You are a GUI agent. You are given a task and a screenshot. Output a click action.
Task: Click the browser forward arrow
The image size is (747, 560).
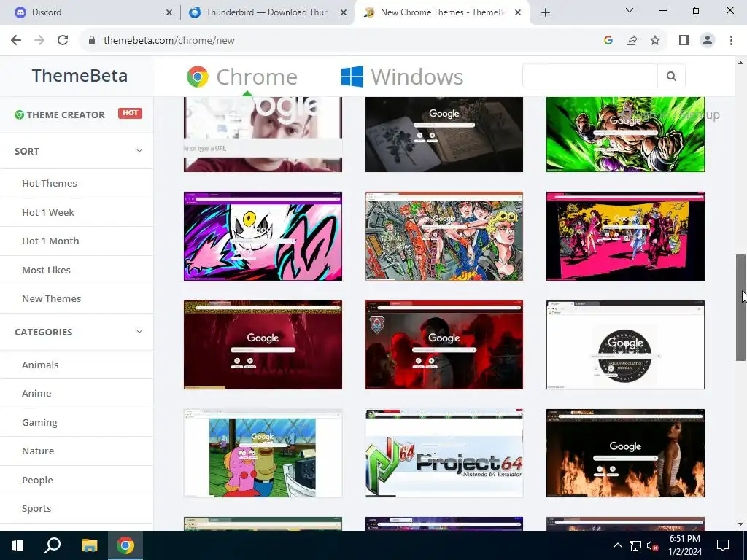click(39, 41)
